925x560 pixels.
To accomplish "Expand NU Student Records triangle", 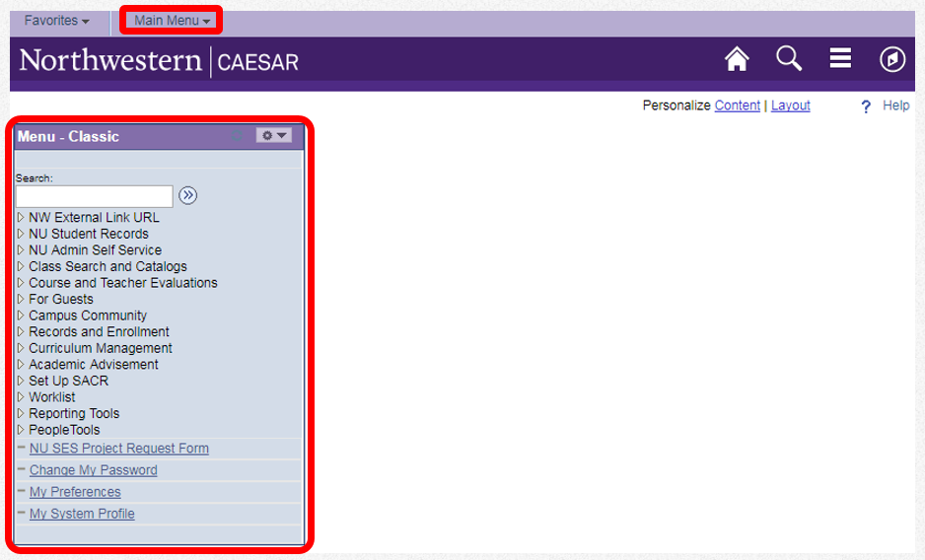I will coord(21,234).
